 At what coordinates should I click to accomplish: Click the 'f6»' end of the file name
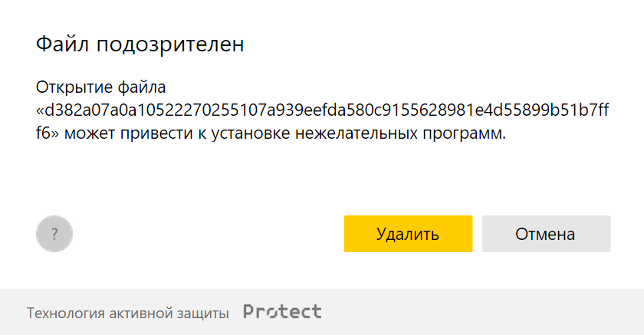click(48, 133)
